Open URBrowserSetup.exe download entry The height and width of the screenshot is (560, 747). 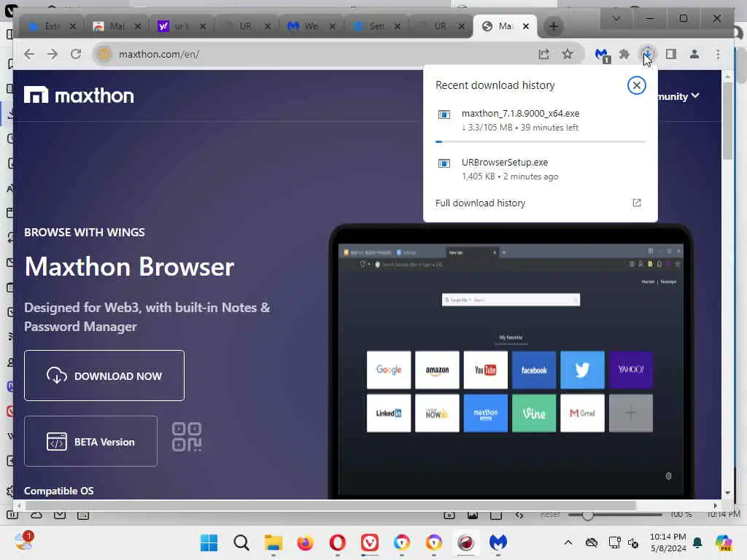[541, 169]
